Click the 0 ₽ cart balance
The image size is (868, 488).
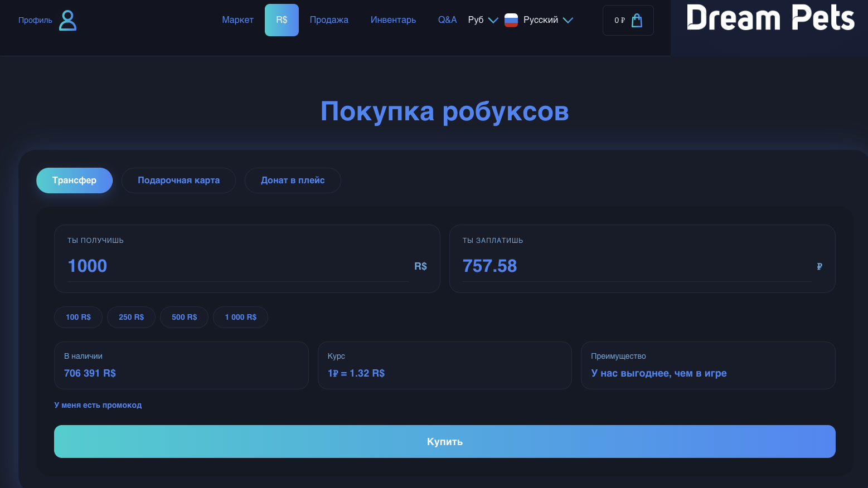[619, 20]
